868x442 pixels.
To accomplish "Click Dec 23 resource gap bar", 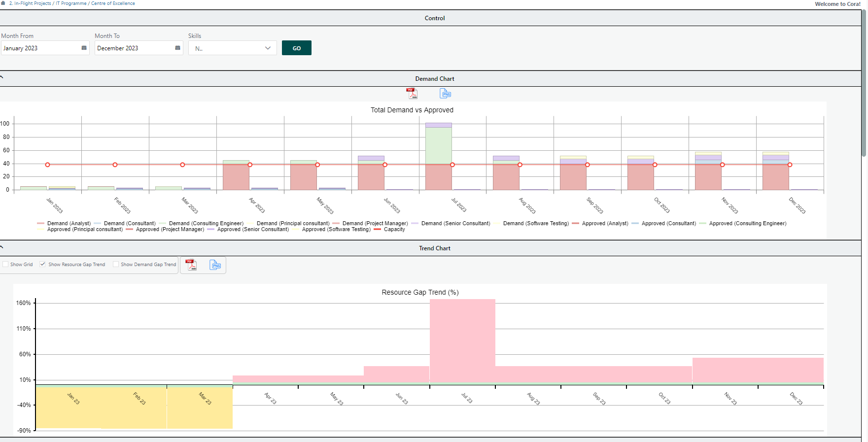I will [x=791, y=371].
